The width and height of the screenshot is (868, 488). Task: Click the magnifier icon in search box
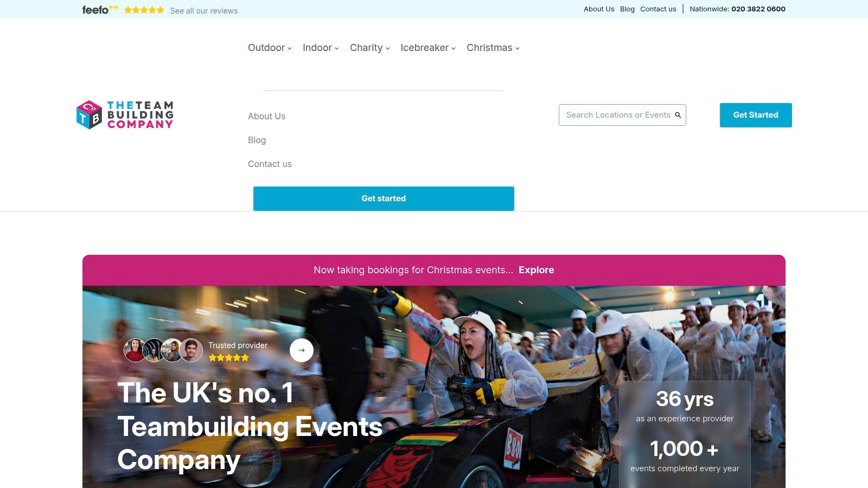pos(678,115)
